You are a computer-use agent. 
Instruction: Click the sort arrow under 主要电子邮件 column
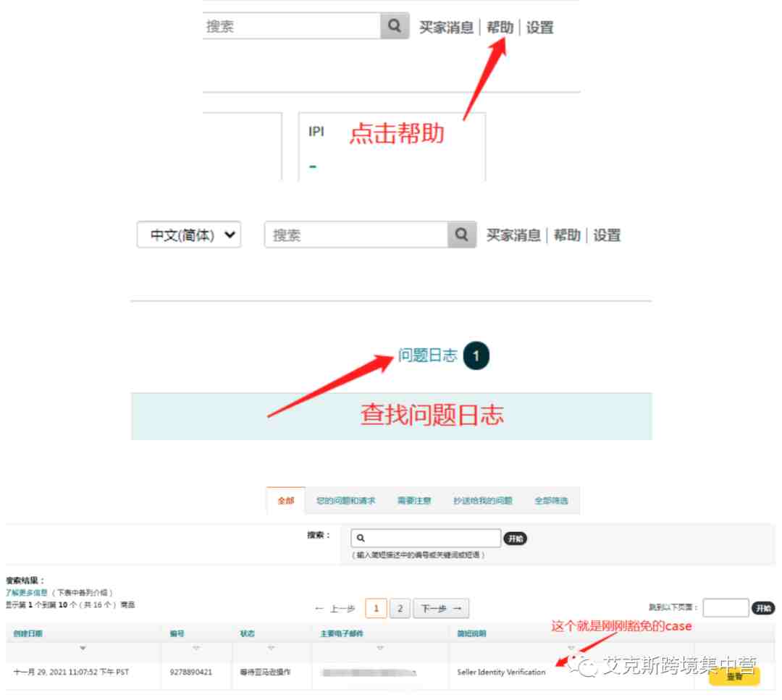(x=380, y=648)
